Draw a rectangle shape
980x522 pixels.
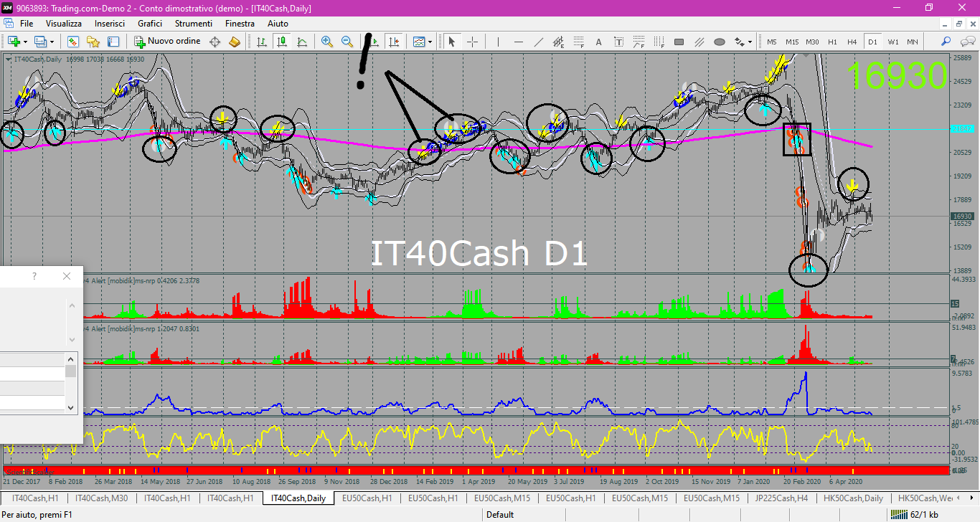(679, 42)
